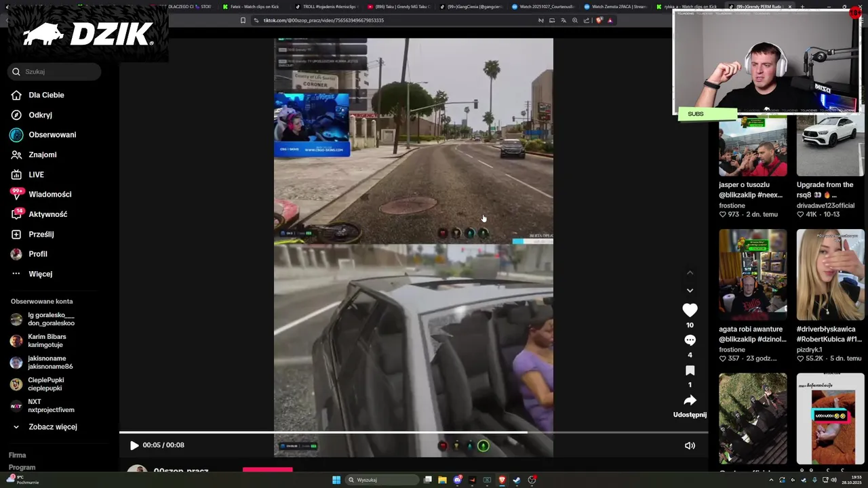Open '#driverbłyskawica' video thumbnail

(x=830, y=274)
